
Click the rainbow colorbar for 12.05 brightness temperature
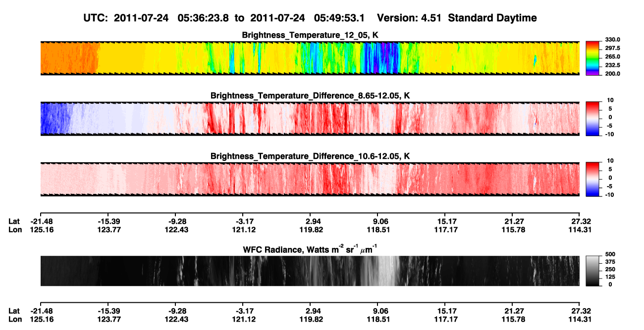point(593,57)
